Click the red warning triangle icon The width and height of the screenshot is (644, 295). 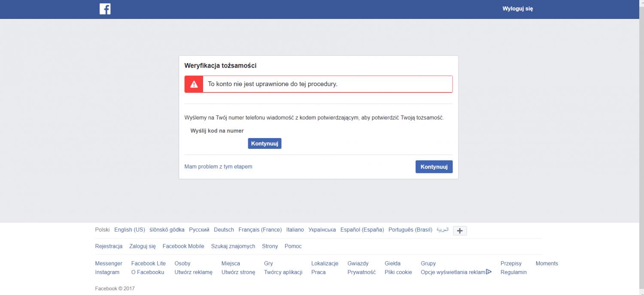pos(194,84)
